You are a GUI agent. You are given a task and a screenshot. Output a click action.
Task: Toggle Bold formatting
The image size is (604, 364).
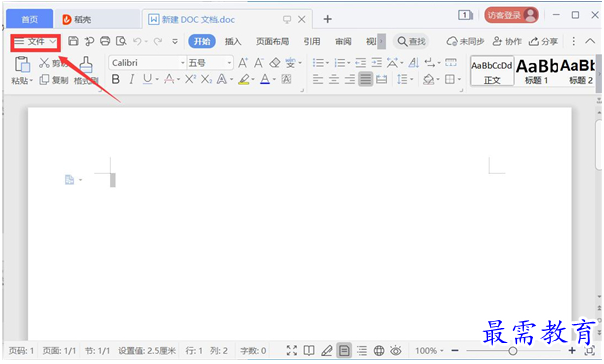pos(115,79)
